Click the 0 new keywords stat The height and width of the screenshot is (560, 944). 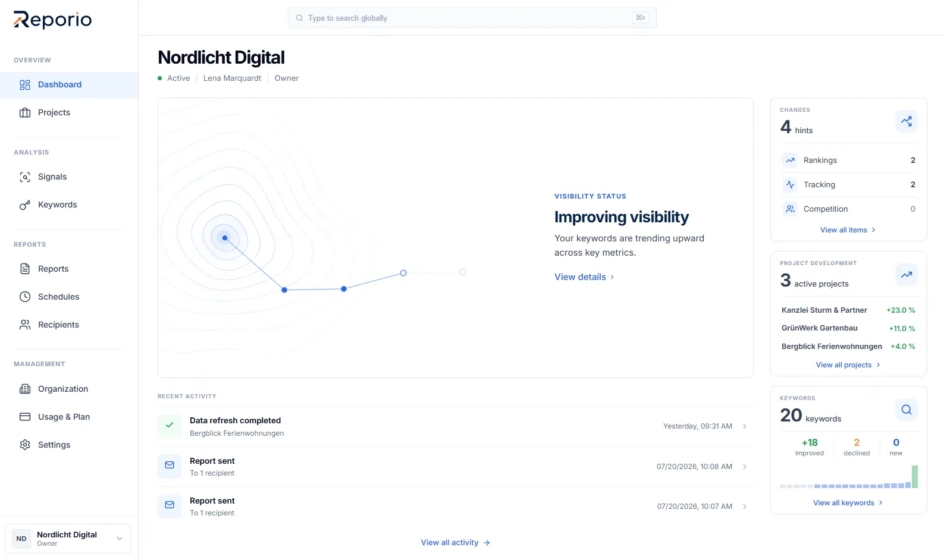[896, 448]
